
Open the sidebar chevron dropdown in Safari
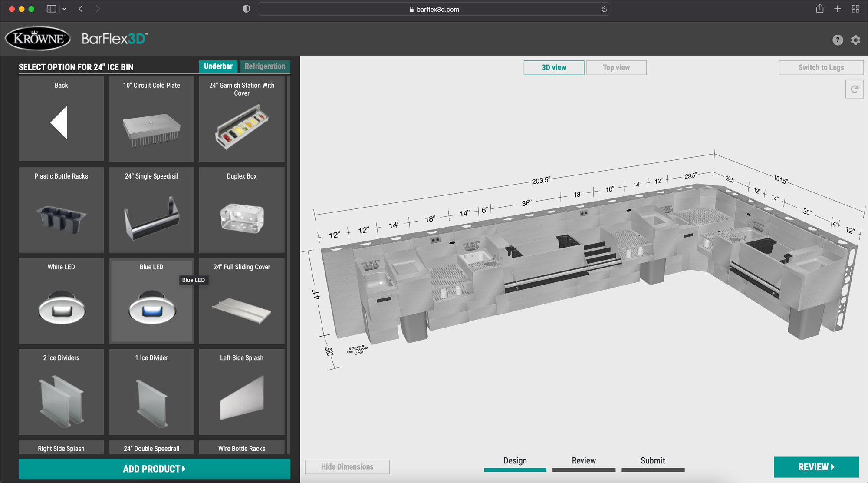(64, 8)
